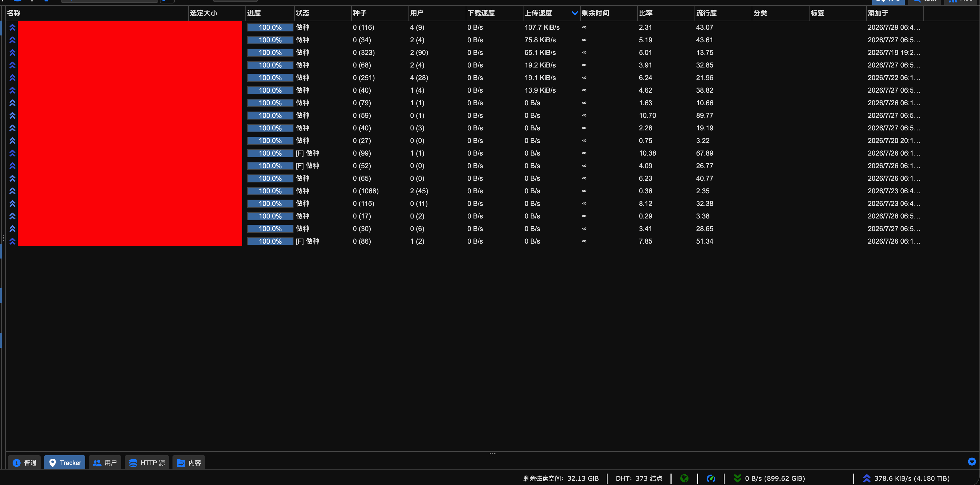980x485 pixels.
Task: Switch to the 普通 tab
Action: pyautogui.click(x=24, y=463)
